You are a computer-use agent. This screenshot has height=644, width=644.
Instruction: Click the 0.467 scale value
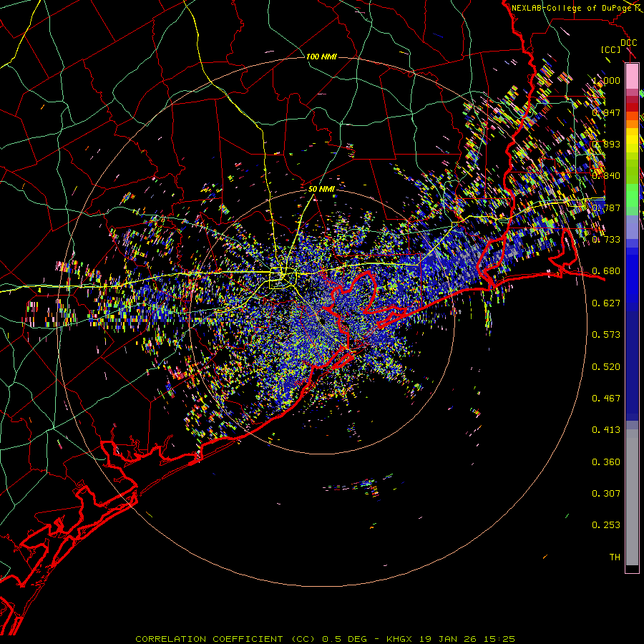click(606, 399)
